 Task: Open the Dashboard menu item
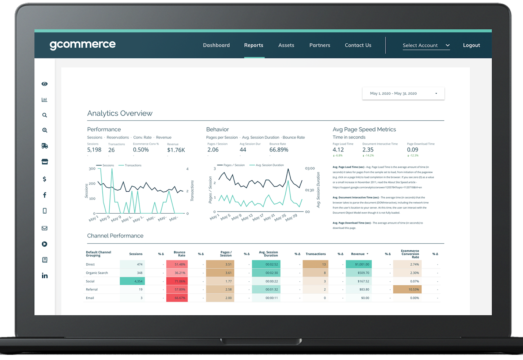pyautogui.click(x=216, y=45)
